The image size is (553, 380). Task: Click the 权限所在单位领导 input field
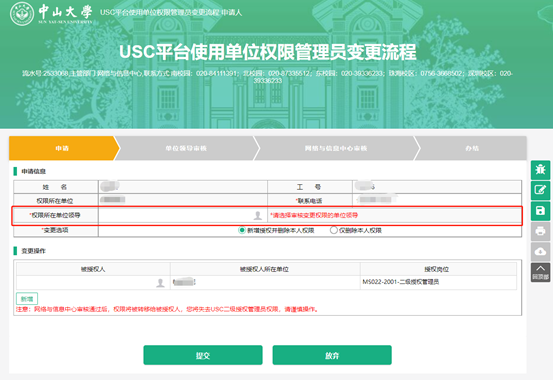point(183,215)
